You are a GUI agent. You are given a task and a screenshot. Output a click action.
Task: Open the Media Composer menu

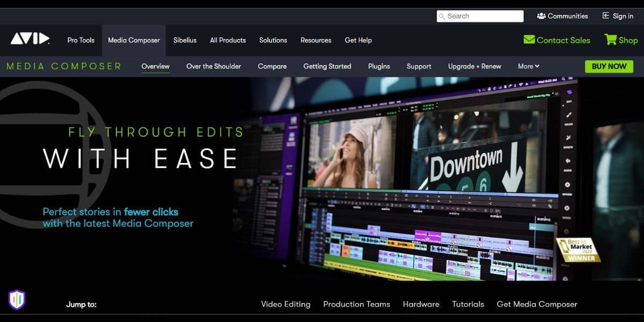tap(134, 40)
